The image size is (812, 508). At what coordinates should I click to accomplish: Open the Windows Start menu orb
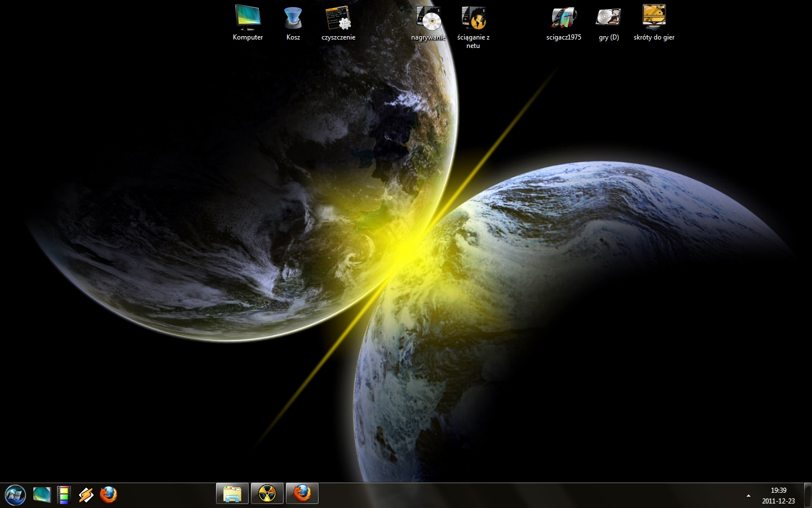pyautogui.click(x=15, y=495)
